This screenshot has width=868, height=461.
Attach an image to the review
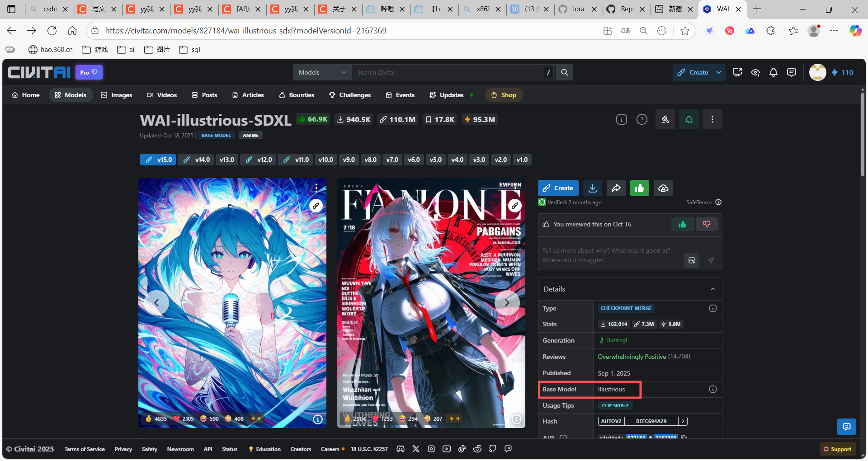coord(692,260)
